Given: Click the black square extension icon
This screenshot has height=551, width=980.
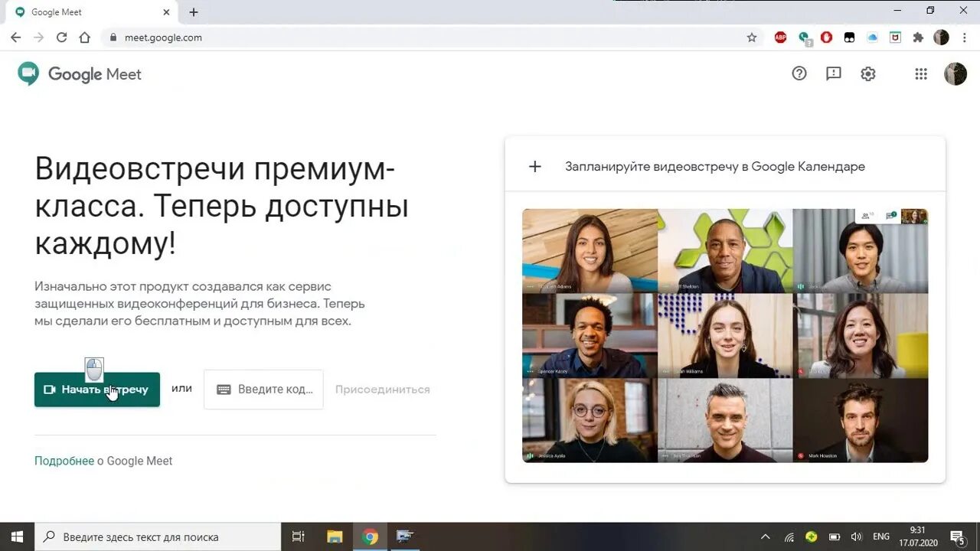Looking at the screenshot, I should (850, 37).
